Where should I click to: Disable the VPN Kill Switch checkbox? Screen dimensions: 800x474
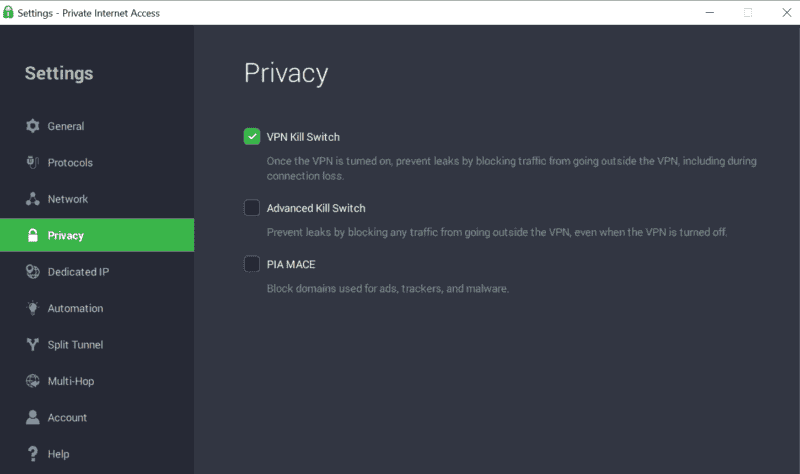(x=252, y=137)
